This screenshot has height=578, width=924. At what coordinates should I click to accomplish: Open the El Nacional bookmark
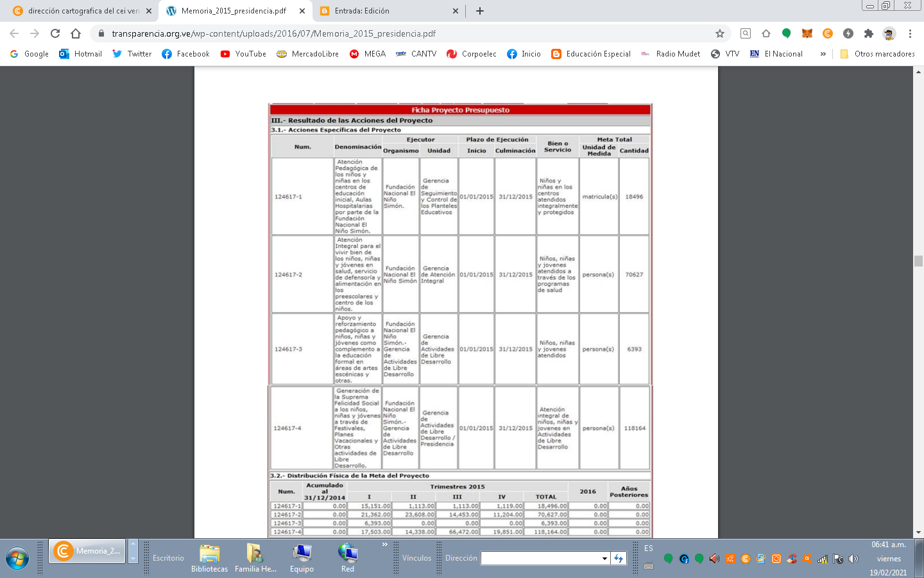tap(776, 54)
